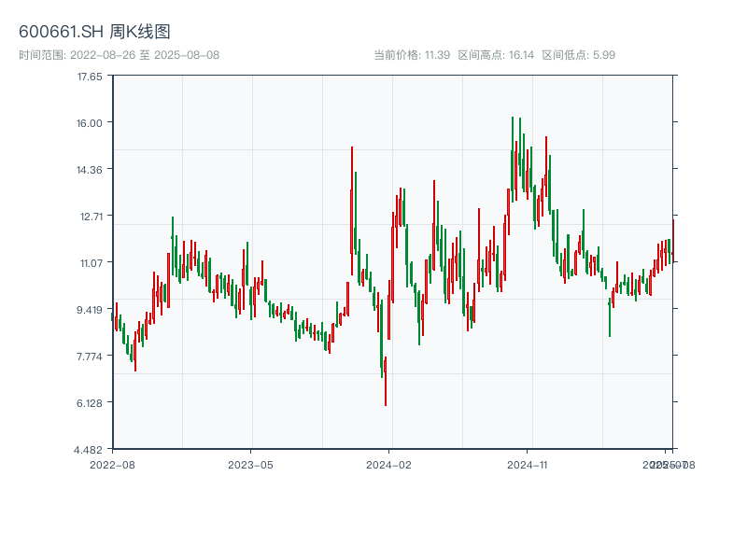747x560 pixels.
Task: Click the current price label 当前价格: 11.39
Action: point(412,55)
